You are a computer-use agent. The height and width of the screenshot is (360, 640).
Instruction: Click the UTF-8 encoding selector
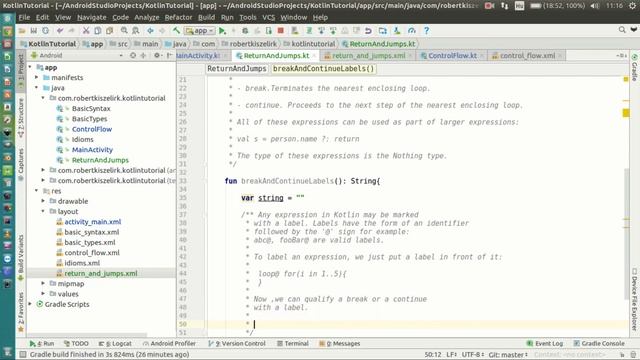[473, 355]
